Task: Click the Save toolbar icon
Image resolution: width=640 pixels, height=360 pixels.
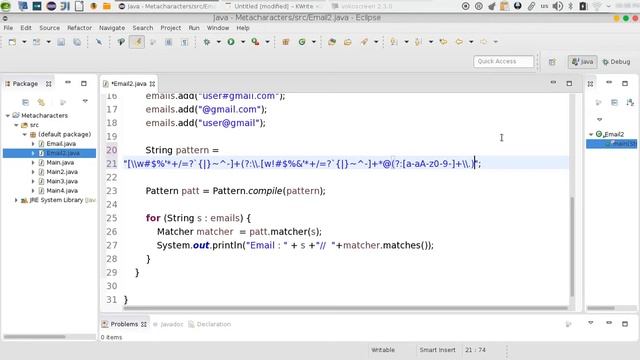Action: click(61, 42)
